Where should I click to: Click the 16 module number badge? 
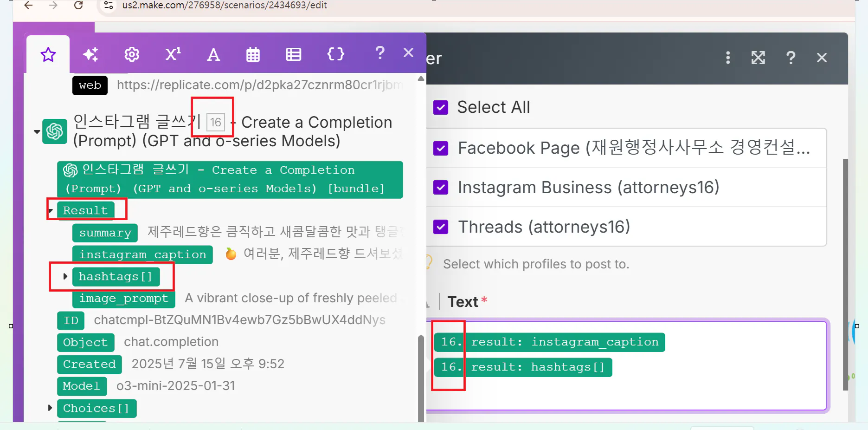[x=216, y=122]
